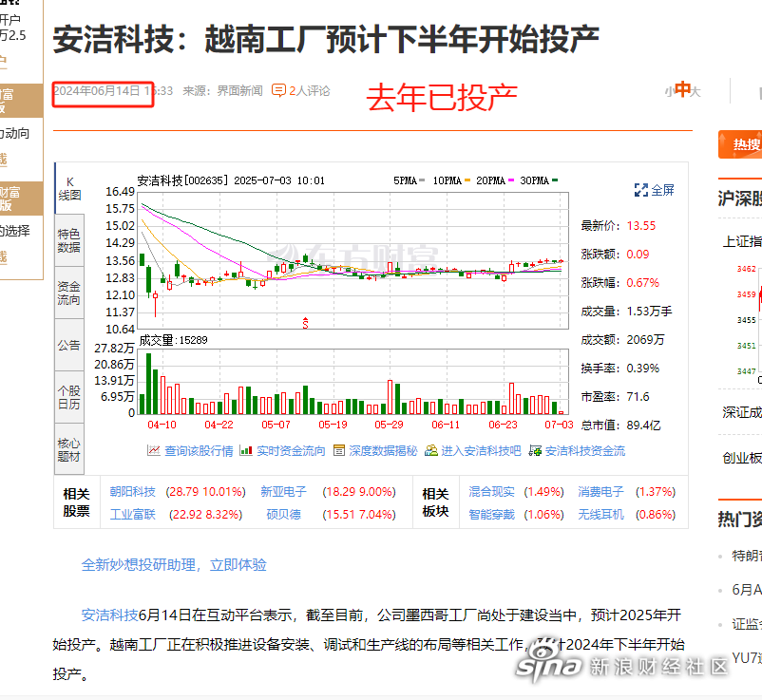The image size is (762, 700).
Task: Click the 市盈率 value 71.6
Action: (638, 397)
